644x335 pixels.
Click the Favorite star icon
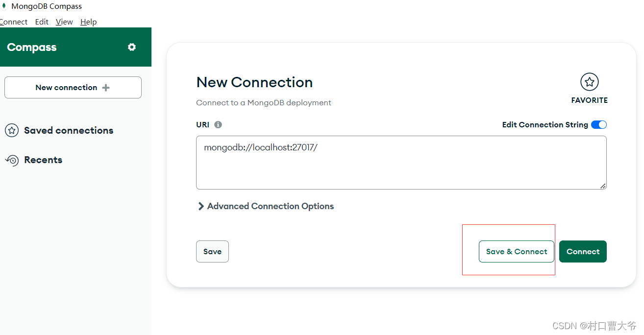(x=590, y=82)
